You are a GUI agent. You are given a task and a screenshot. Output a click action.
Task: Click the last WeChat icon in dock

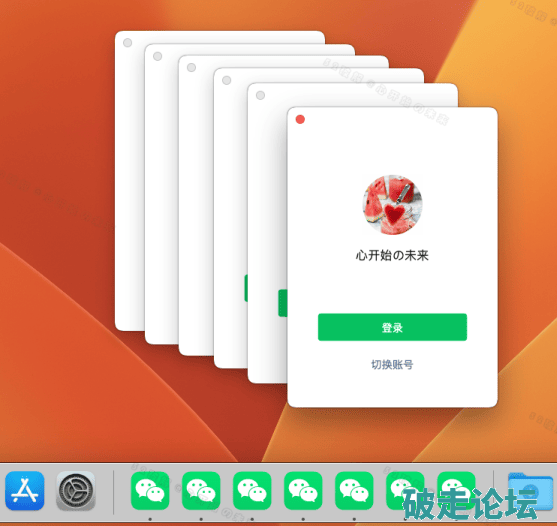pos(456,490)
